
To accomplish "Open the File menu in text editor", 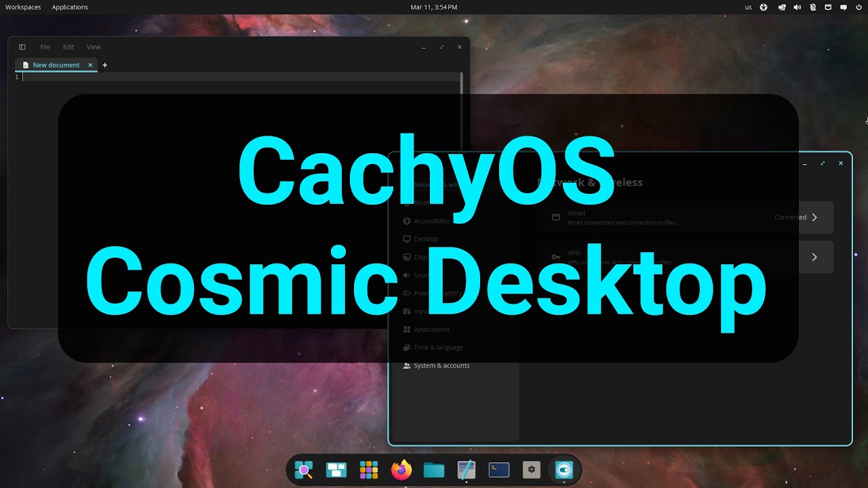I will click(x=45, y=47).
